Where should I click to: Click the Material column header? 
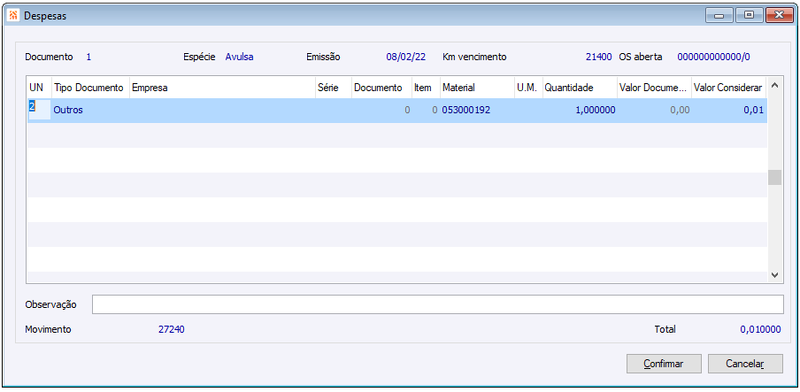477,88
